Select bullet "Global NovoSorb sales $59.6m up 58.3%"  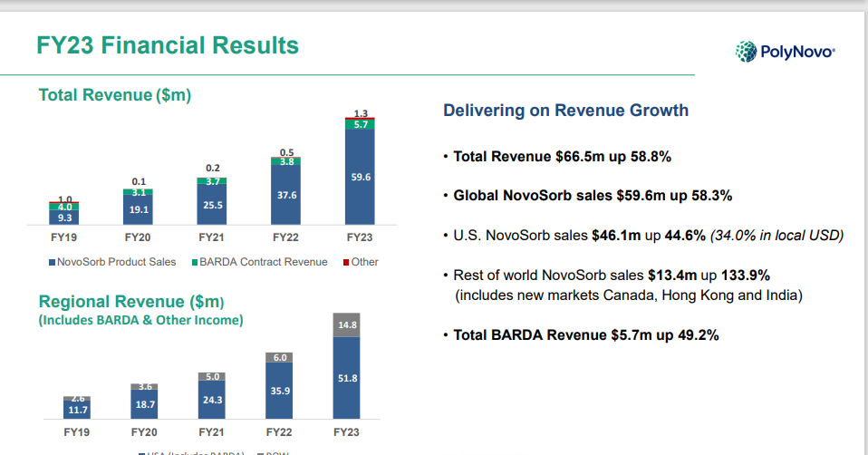pos(593,196)
